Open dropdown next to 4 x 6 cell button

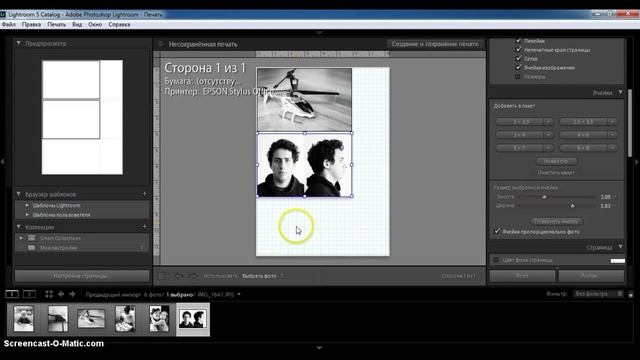click(x=612, y=135)
